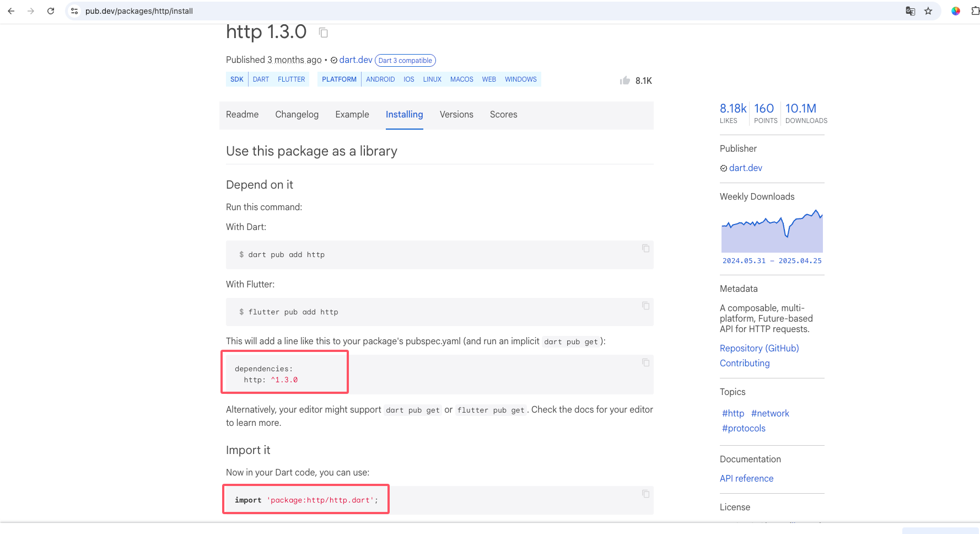Reload the pub.dev page

pyautogui.click(x=51, y=11)
